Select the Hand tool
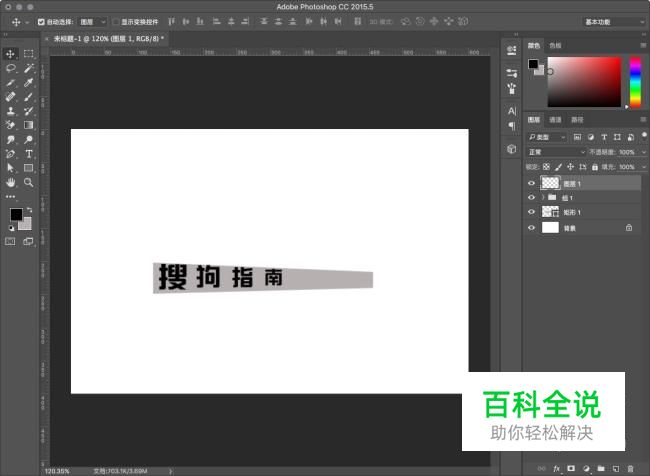The height and width of the screenshot is (476, 650). [x=10, y=182]
